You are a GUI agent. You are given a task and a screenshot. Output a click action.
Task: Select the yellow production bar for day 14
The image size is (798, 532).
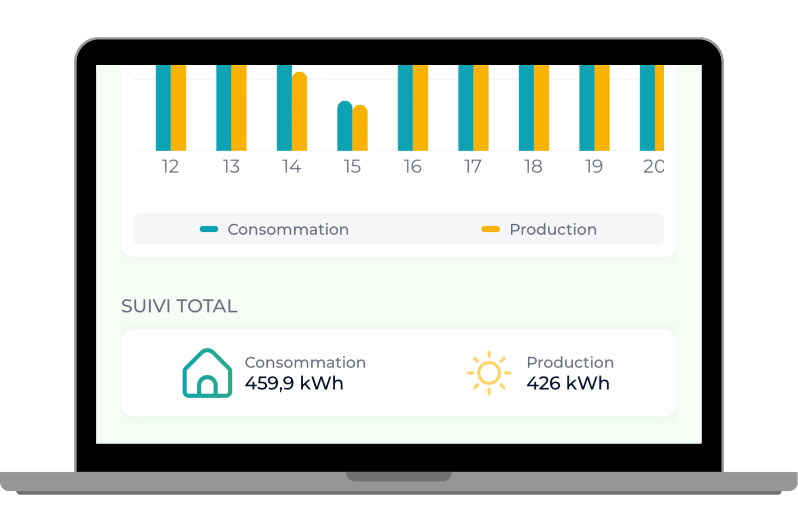(x=299, y=112)
